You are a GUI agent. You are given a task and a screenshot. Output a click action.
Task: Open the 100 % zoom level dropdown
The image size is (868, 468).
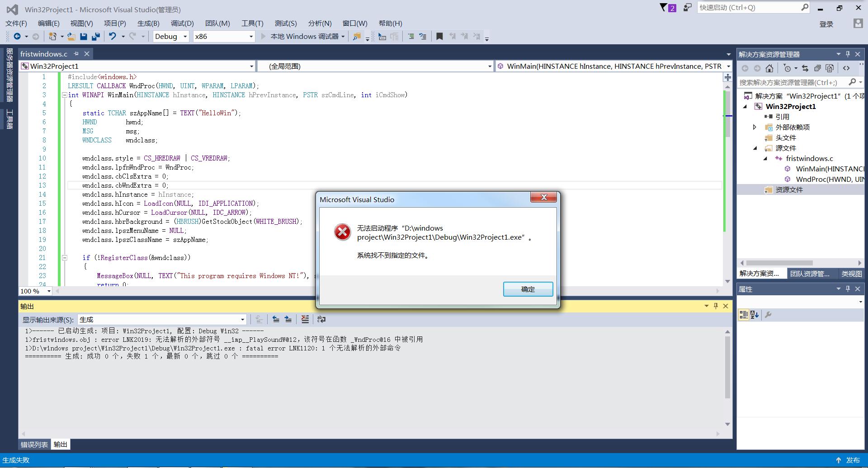[35, 291]
